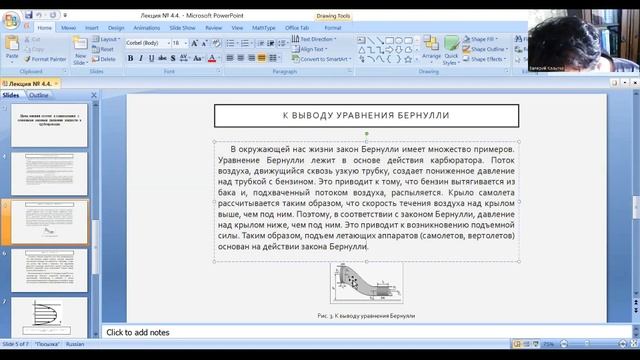Pick the right arrow shape

(x=389, y=50)
